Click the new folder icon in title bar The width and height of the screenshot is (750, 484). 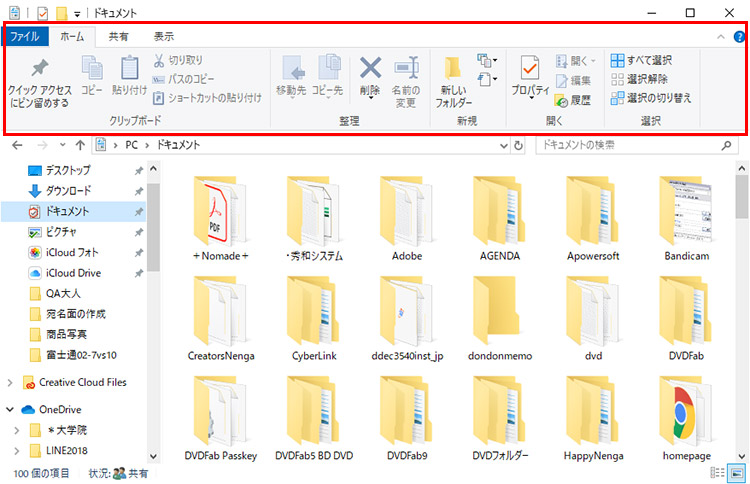pos(61,13)
